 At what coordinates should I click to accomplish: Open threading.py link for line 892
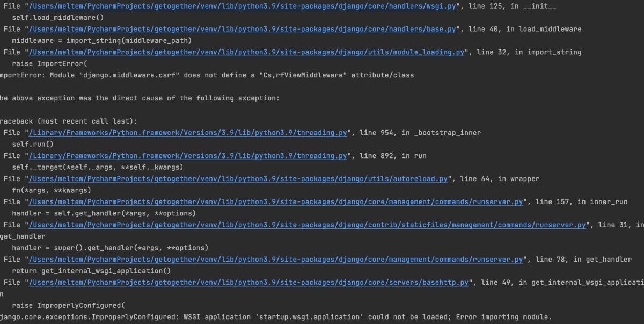click(188, 156)
